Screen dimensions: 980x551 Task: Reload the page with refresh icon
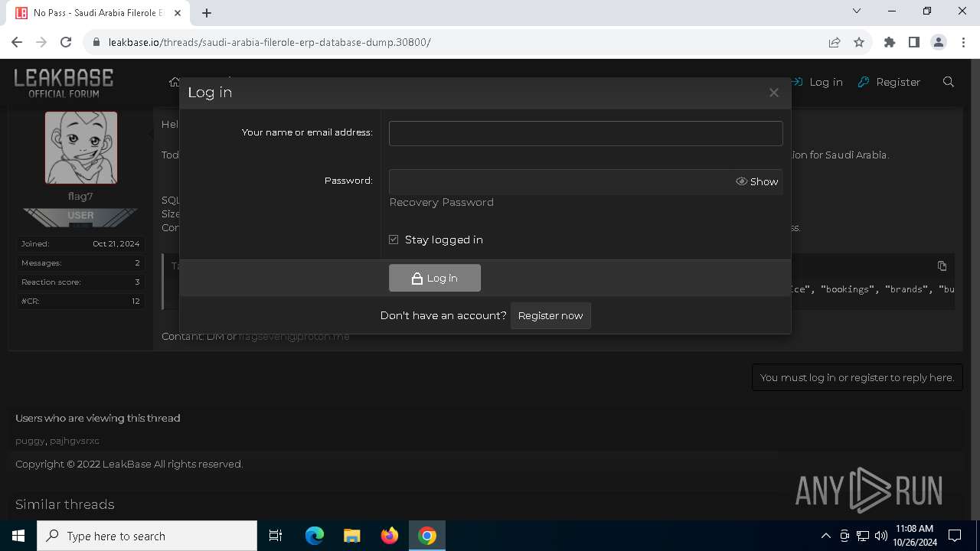66,42
